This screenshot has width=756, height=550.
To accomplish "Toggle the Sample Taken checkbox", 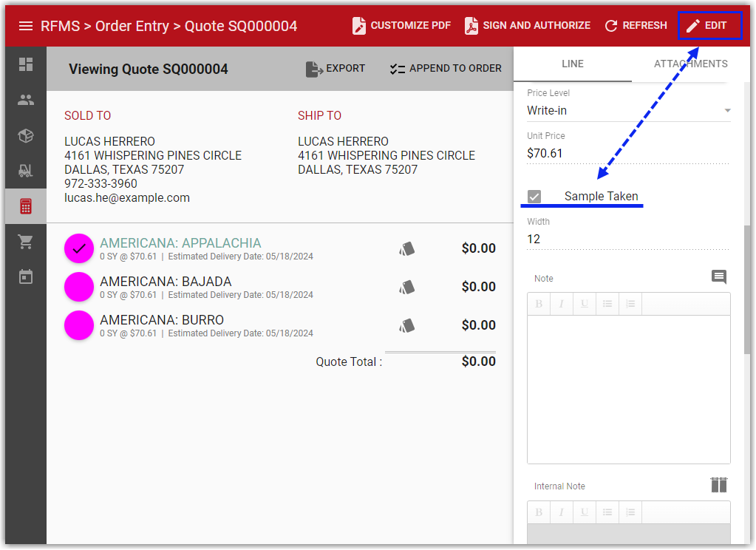I will [x=534, y=197].
